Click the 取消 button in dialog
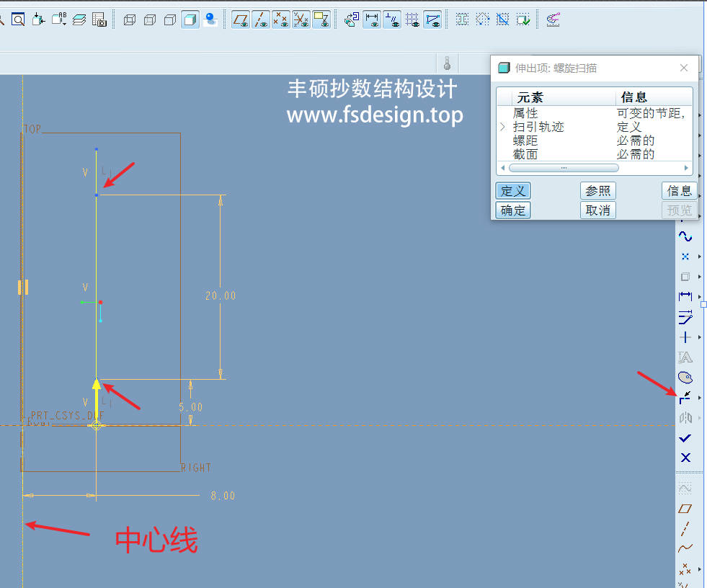707x588 pixels. click(x=597, y=210)
